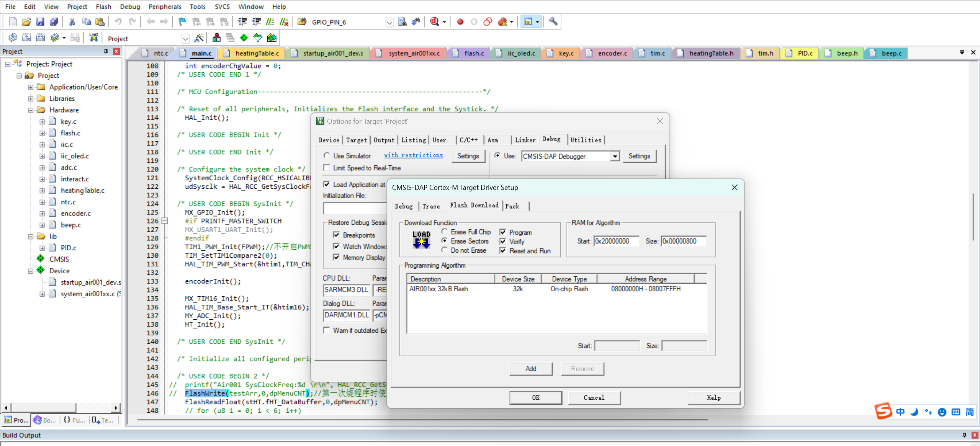
Task: Click the 'with restrictions' link
Action: 413,155
